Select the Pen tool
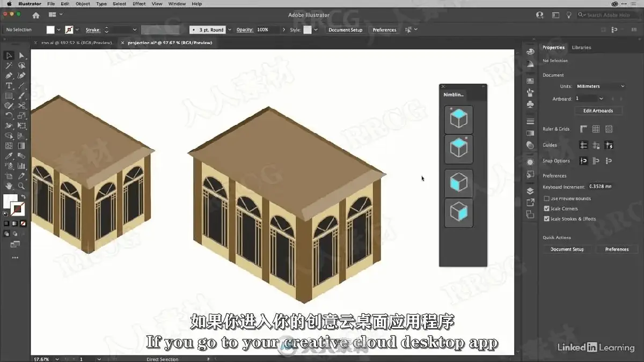This screenshot has width=644, height=362. pyautogui.click(x=9, y=76)
